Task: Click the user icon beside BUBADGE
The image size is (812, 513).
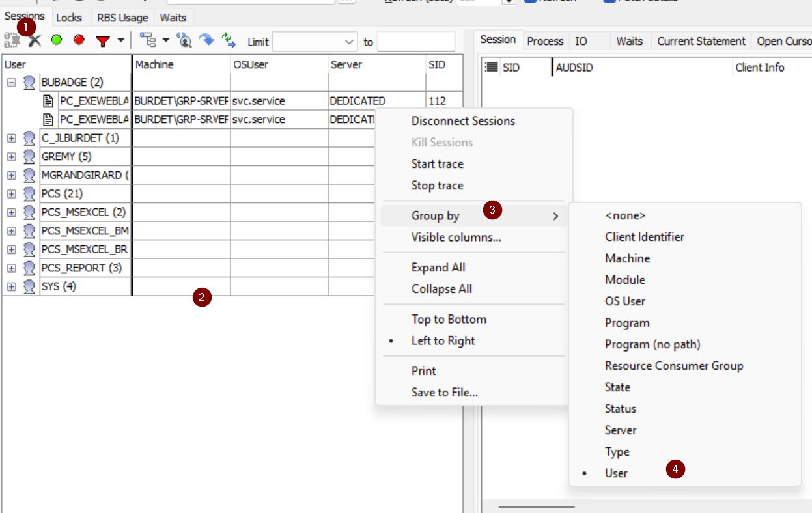Action: tap(29, 83)
